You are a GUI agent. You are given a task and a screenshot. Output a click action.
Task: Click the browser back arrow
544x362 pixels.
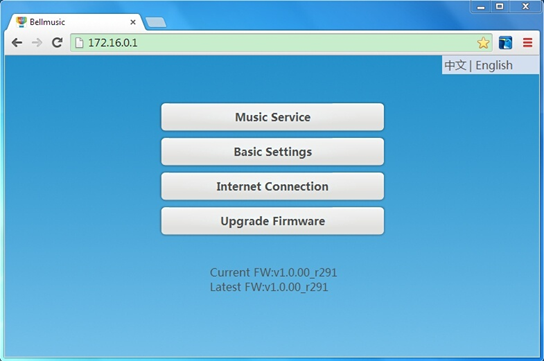click(17, 43)
